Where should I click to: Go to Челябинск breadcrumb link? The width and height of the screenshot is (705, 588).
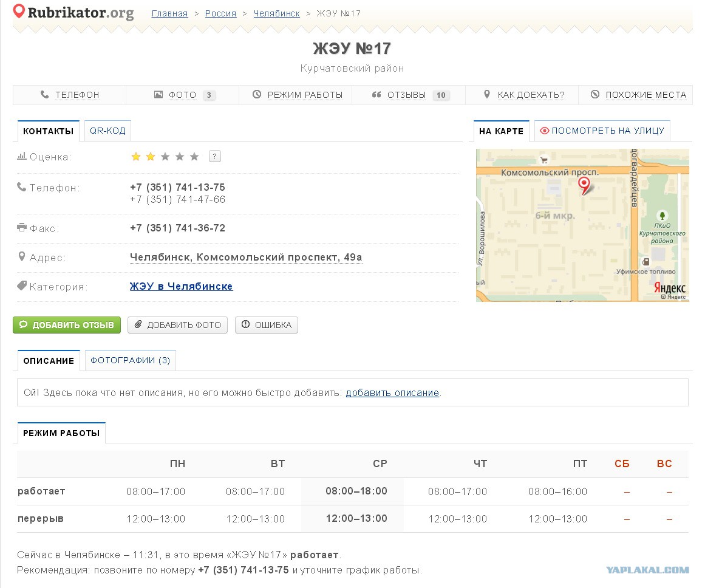click(x=276, y=13)
